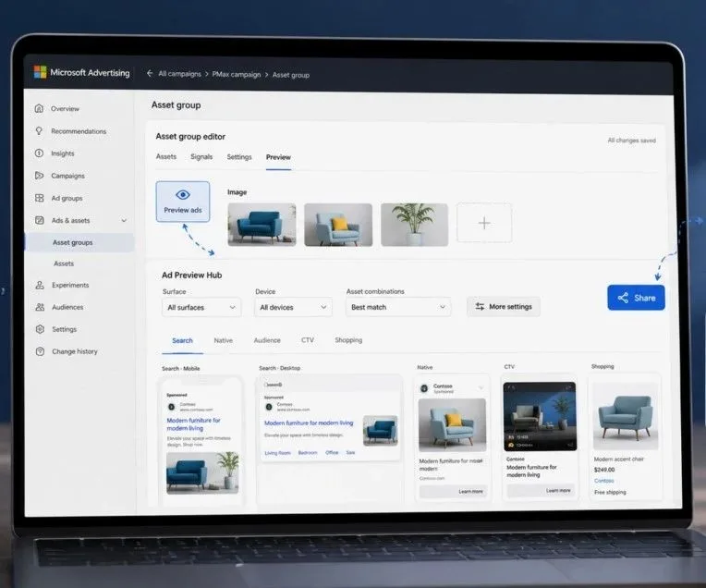Image resolution: width=706 pixels, height=588 pixels.
Task: Click the desktop ad armchair thumbnail
Action: (381, 431)
